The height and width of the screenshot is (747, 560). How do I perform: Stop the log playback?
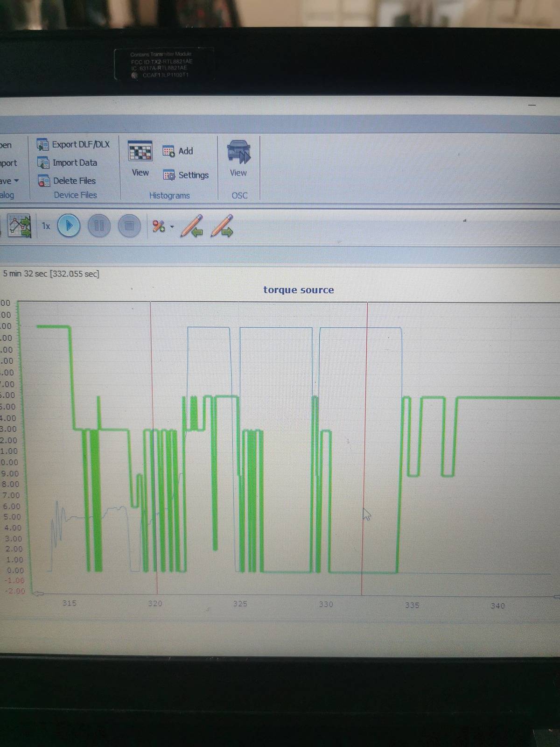pos(129,226)
